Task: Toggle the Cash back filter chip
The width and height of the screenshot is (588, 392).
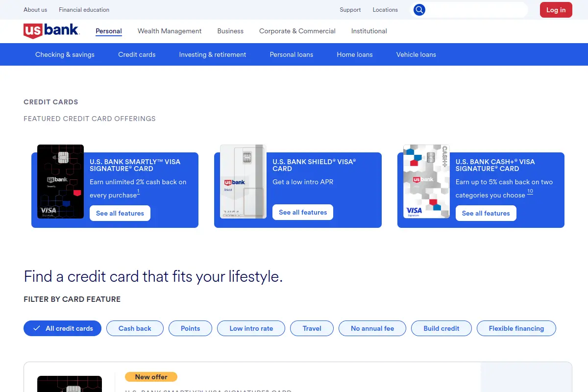Action: (x=135, y=328)
